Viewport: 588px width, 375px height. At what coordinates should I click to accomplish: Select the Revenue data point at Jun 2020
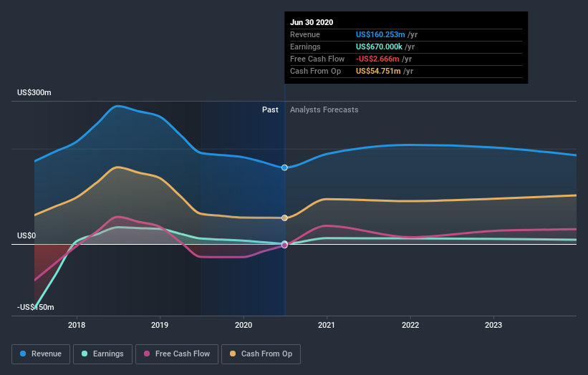pos(284,167)
